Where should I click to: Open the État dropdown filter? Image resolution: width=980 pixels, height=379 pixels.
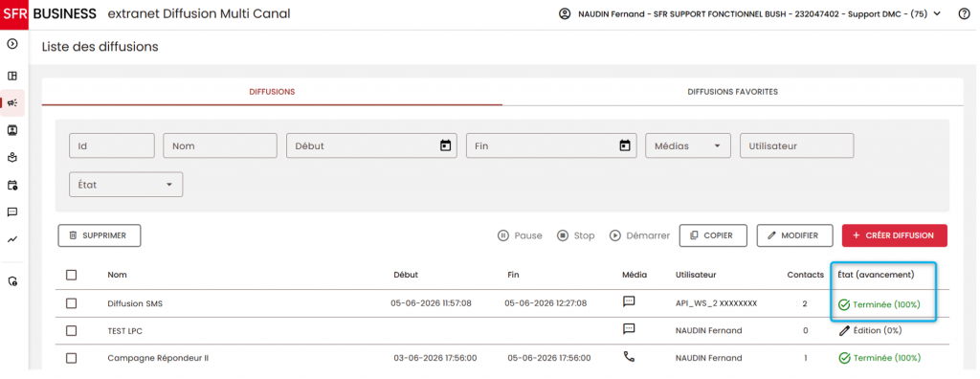125,185
